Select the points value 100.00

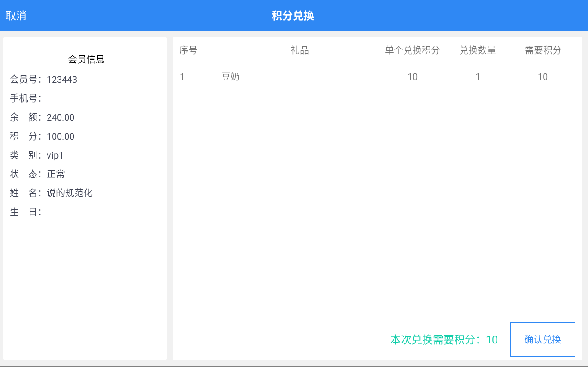point(61,136)
